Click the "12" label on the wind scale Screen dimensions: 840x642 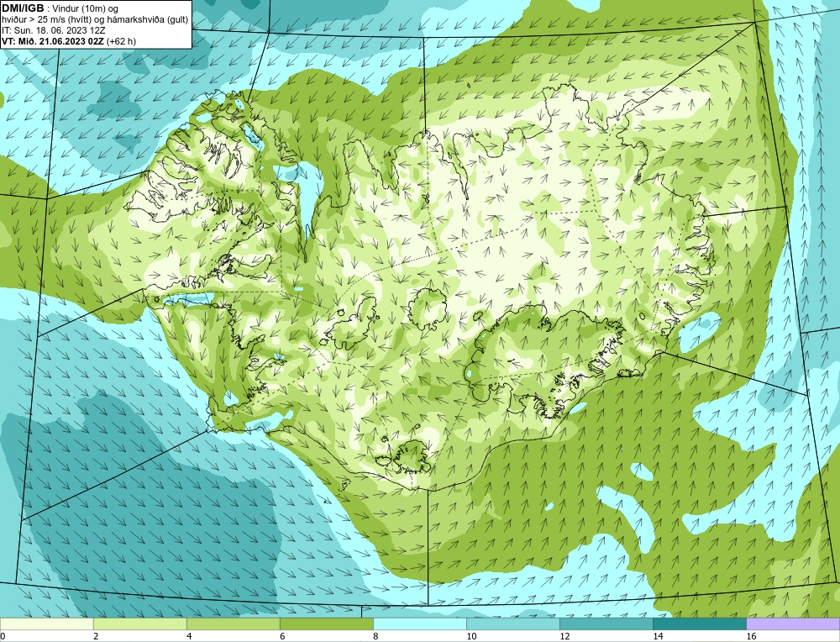pyautogui.click(x=564, y=636)
